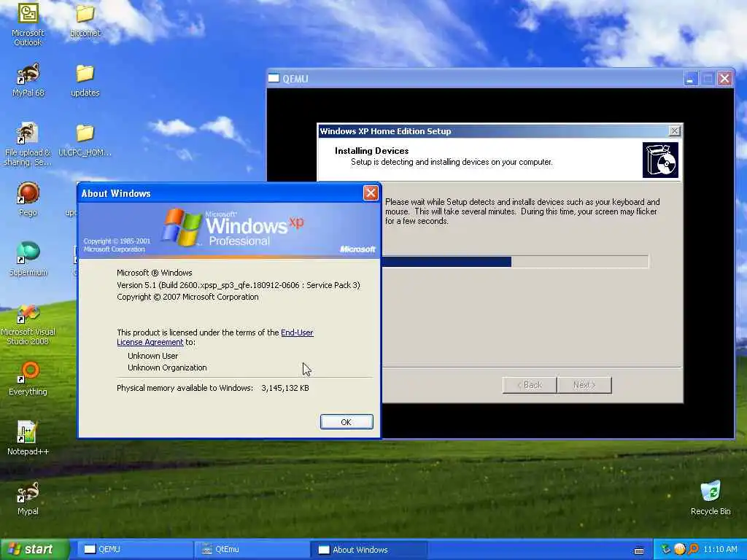Open the End-User license link
The image size is (747, 560).
(298, 332)
